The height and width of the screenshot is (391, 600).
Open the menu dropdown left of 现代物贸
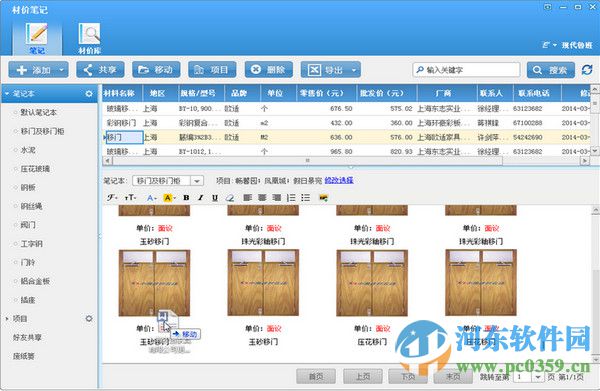click(549, 45)
